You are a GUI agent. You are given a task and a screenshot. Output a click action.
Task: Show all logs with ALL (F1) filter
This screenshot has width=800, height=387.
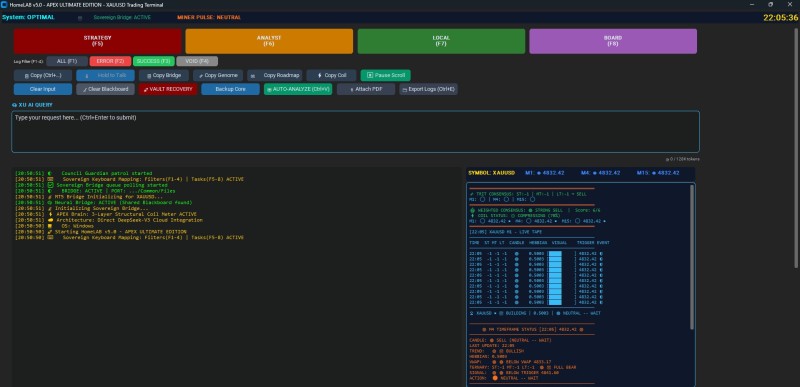click(67, 61)
